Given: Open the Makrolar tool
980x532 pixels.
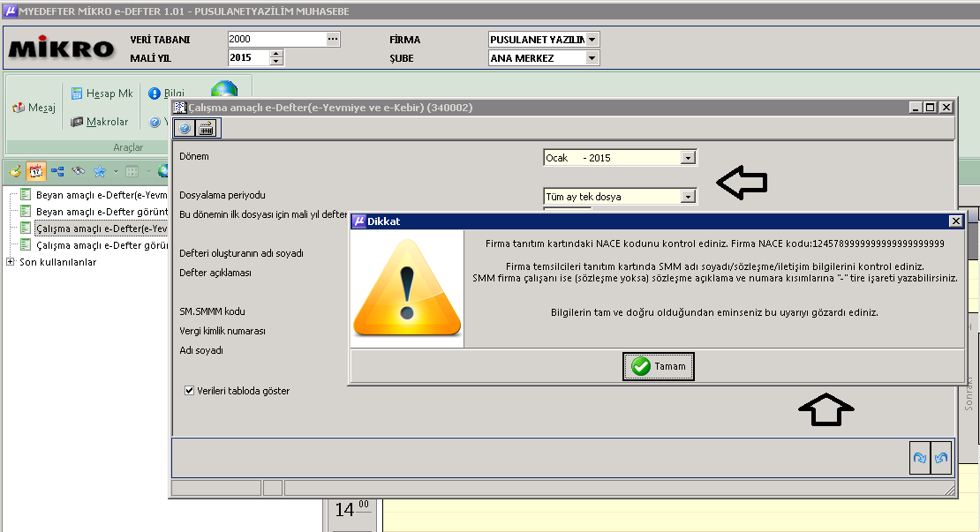Looking at the screenshot, I should (x=100, y=122).
